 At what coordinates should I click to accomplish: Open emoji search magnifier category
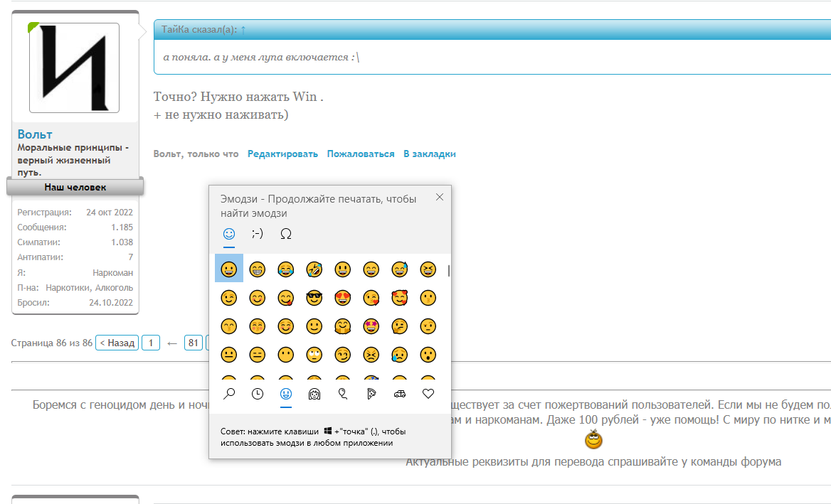tap(229, 394)
